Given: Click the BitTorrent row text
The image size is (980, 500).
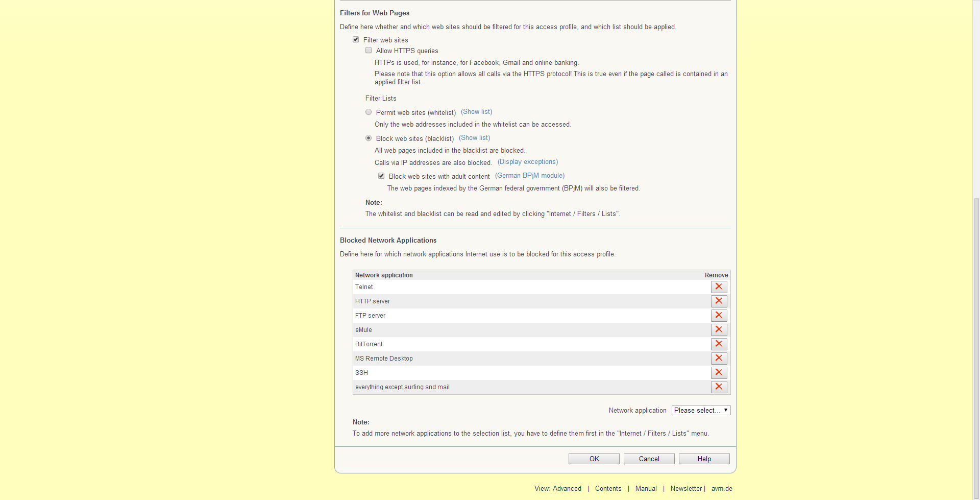Looking at the screenshot, I should [x=369, y=344].
